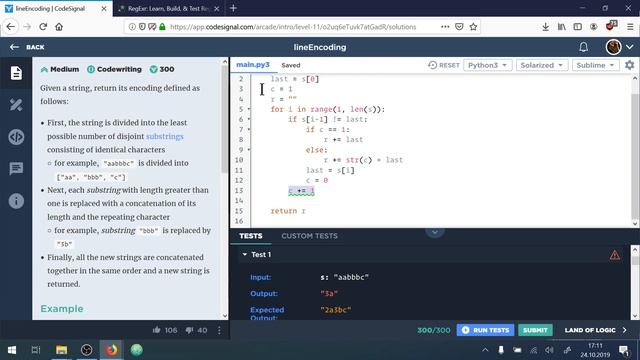This screenshot has height=360, width=640.
Task: Open the task description document icon
Action: (x=16, y=73)
